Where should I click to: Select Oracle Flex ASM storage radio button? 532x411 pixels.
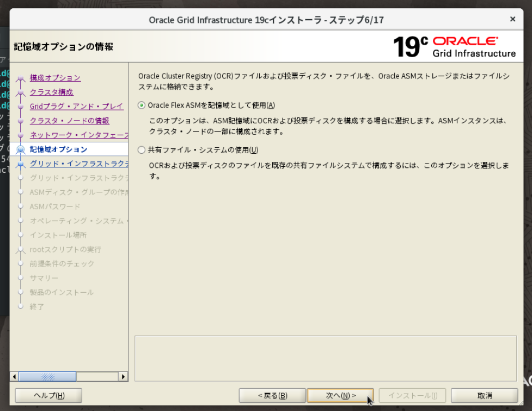click(x=142, y=105)
